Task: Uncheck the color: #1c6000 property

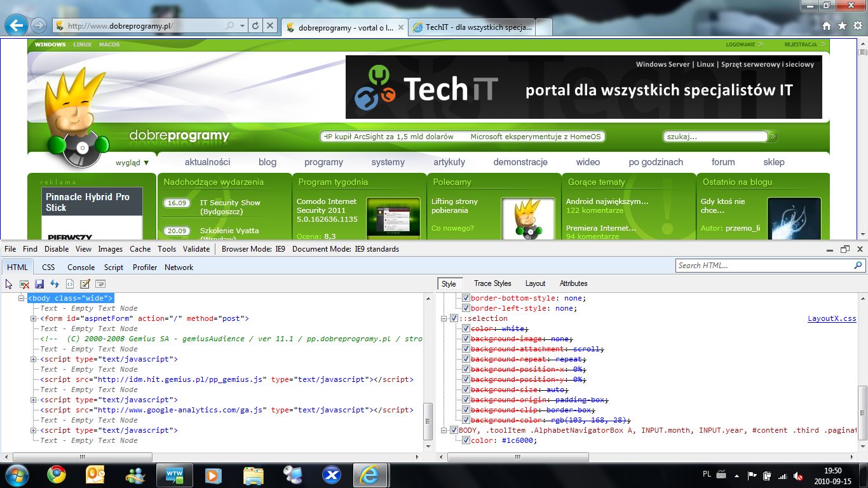Action: pyautogui.click(x=466, y=440)
